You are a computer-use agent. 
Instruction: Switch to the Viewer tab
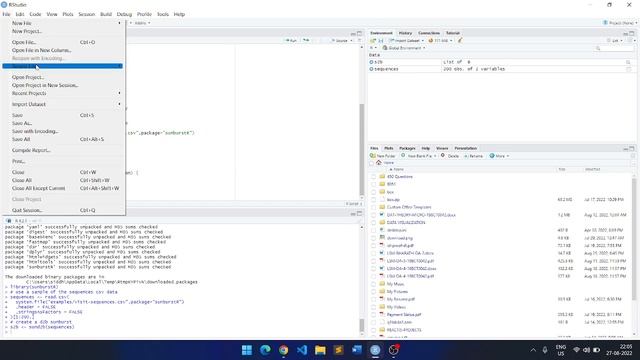442,148
